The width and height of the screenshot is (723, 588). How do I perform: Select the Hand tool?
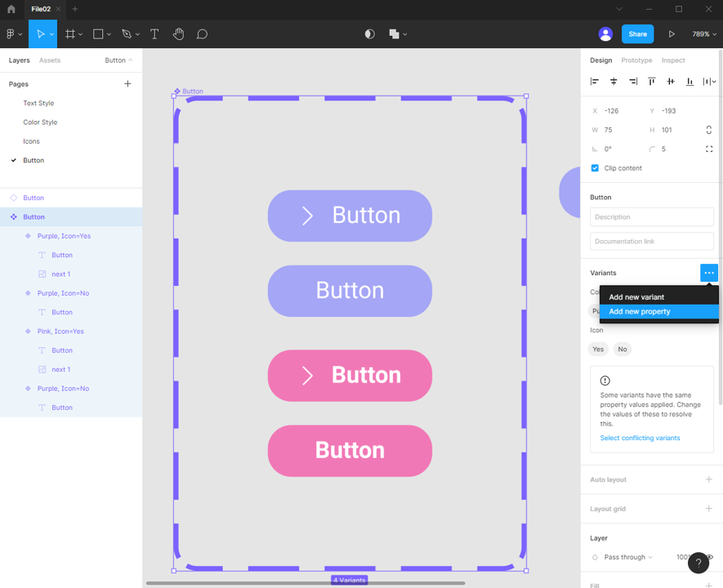pyautogui.click(x=178, y=34)
